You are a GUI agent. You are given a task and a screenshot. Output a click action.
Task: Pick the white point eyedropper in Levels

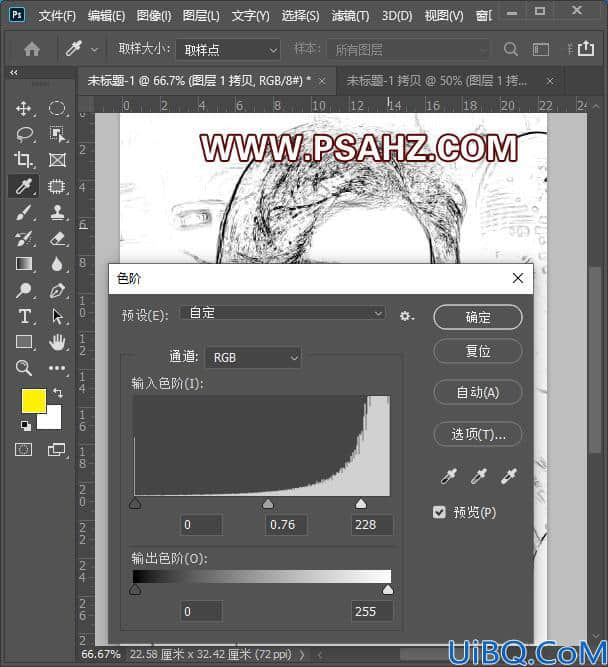509,476
